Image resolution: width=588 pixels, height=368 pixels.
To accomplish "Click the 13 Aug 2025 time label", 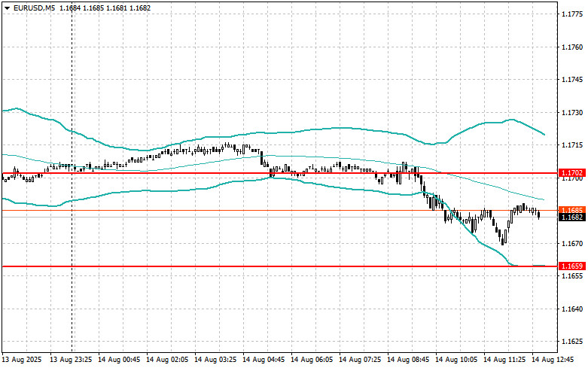I will pyautogui.click(x=22, y=360).
